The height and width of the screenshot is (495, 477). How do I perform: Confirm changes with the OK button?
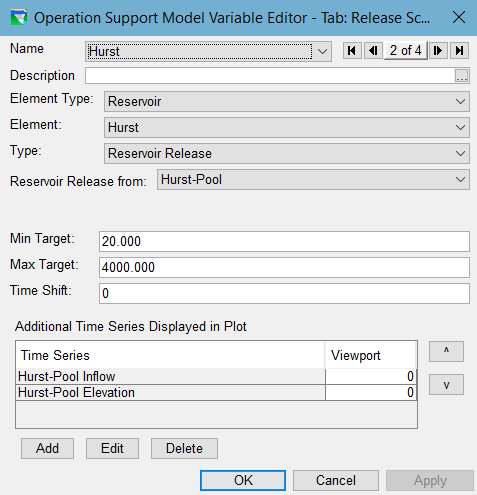(x=243, y=480)
